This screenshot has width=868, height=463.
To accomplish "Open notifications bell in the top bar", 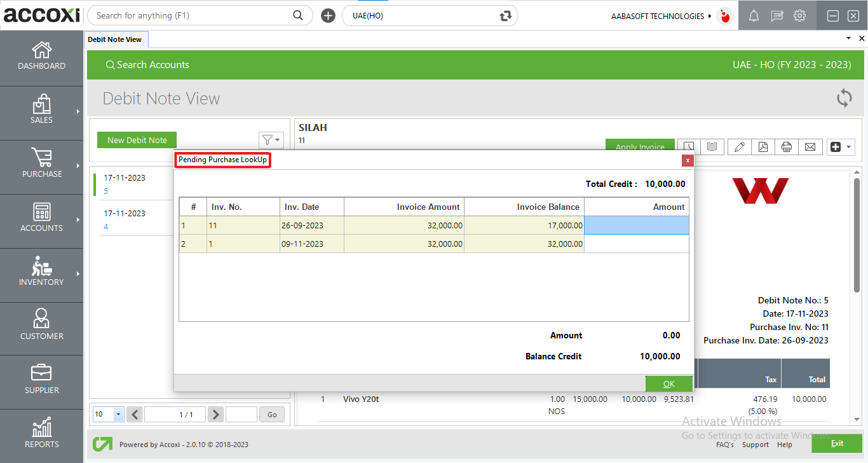I will pos(754,15).
